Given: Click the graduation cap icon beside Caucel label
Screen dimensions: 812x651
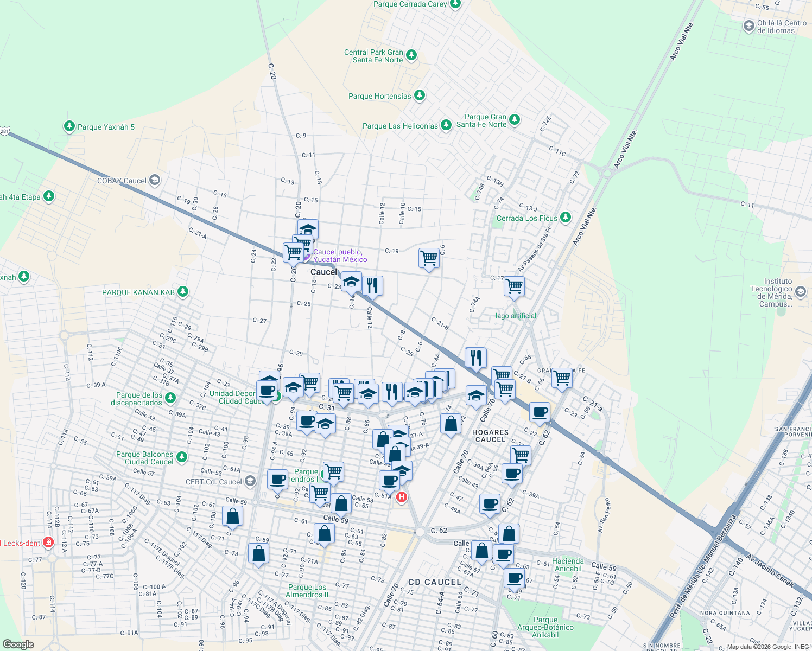Looking at the screenshot, I should 352,283.
